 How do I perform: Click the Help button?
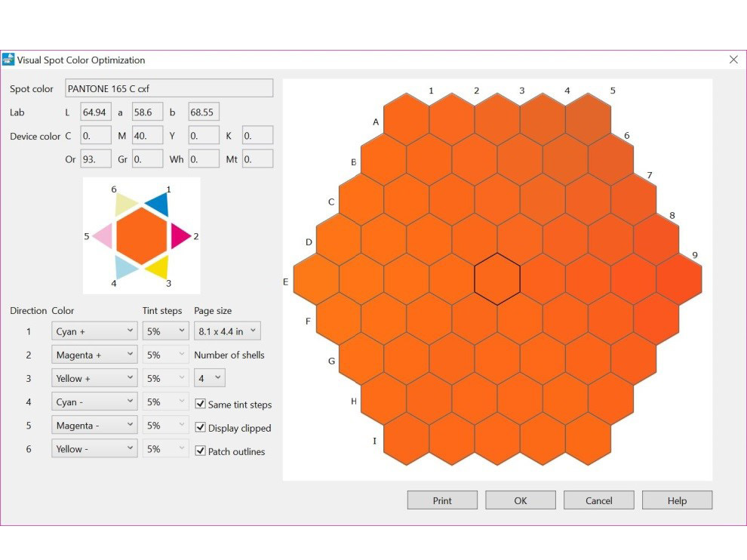[677, 500]
